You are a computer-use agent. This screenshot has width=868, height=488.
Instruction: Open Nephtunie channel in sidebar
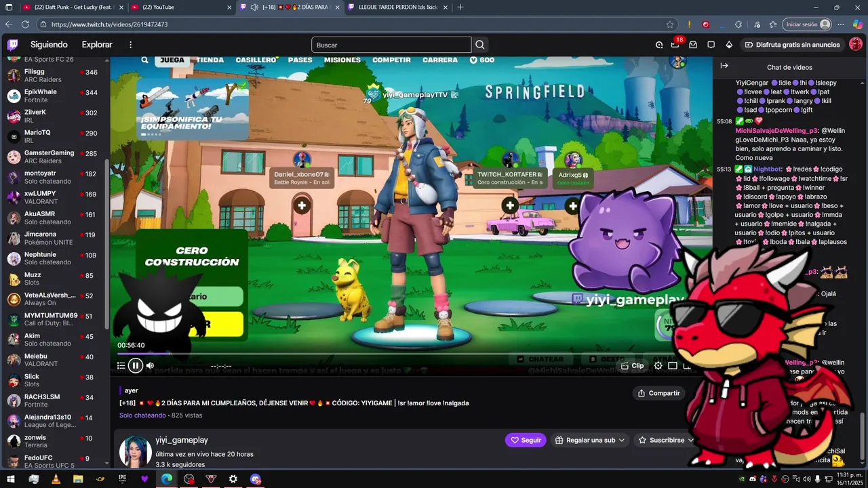(x=54, y=258)
